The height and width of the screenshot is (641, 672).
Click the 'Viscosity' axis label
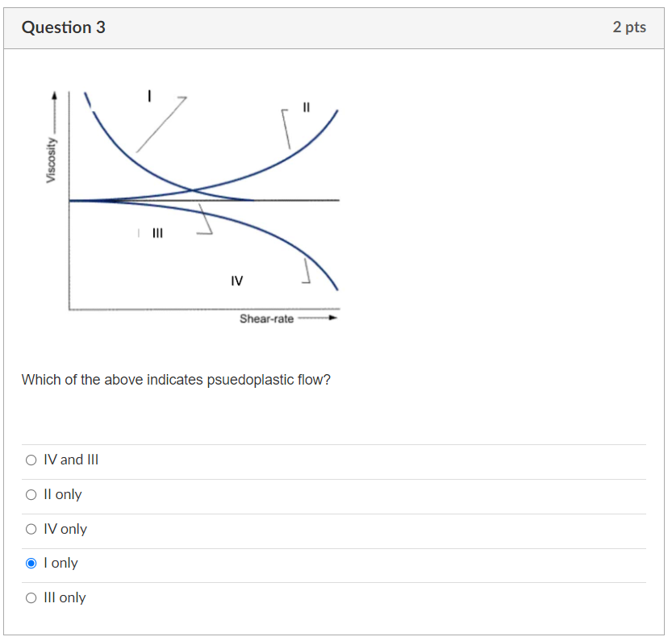(51, 160)
